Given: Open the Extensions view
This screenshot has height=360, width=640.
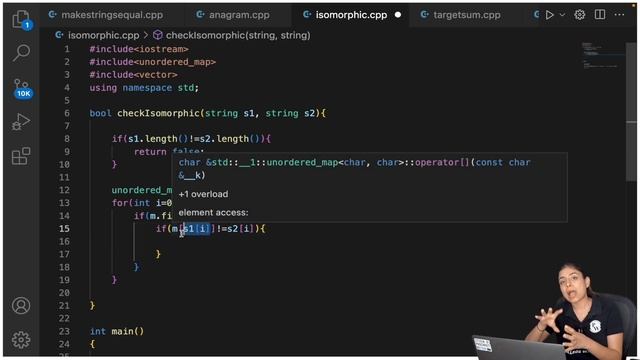Looking at the screenshot, I should (x=21, y=156).
